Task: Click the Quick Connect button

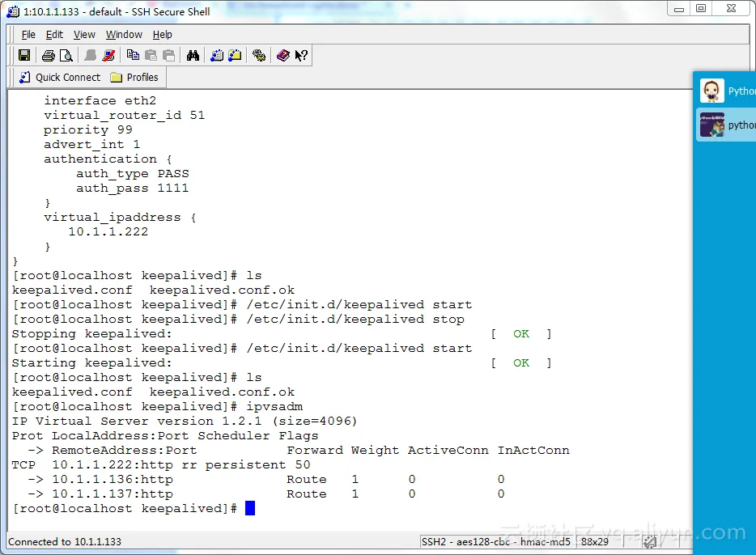Action: [x=60, y=78]
